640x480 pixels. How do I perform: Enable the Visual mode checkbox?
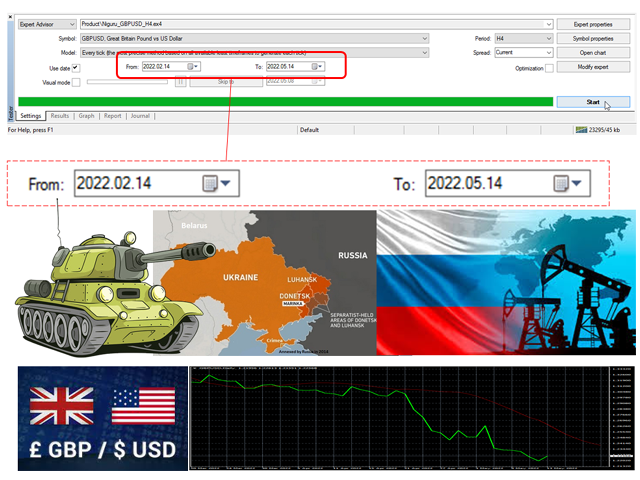tap(76, 82)
